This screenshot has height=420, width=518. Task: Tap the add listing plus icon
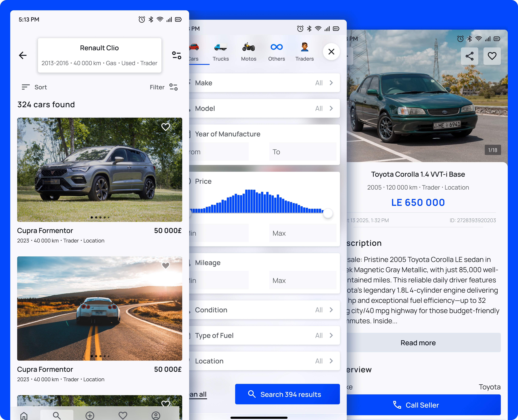(x=90, y=415)
